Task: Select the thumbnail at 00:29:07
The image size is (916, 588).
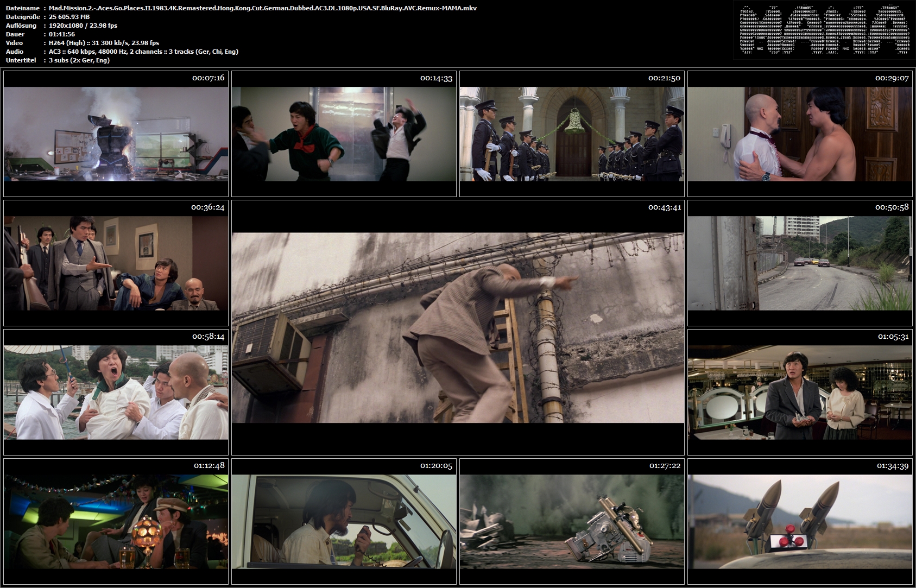Action: click(800, 134)
